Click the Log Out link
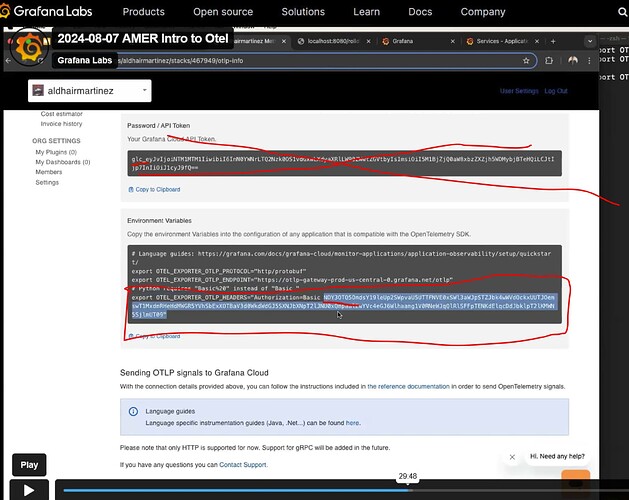The height and width of the screenshot is (500, 629). [x=556, y=91]
